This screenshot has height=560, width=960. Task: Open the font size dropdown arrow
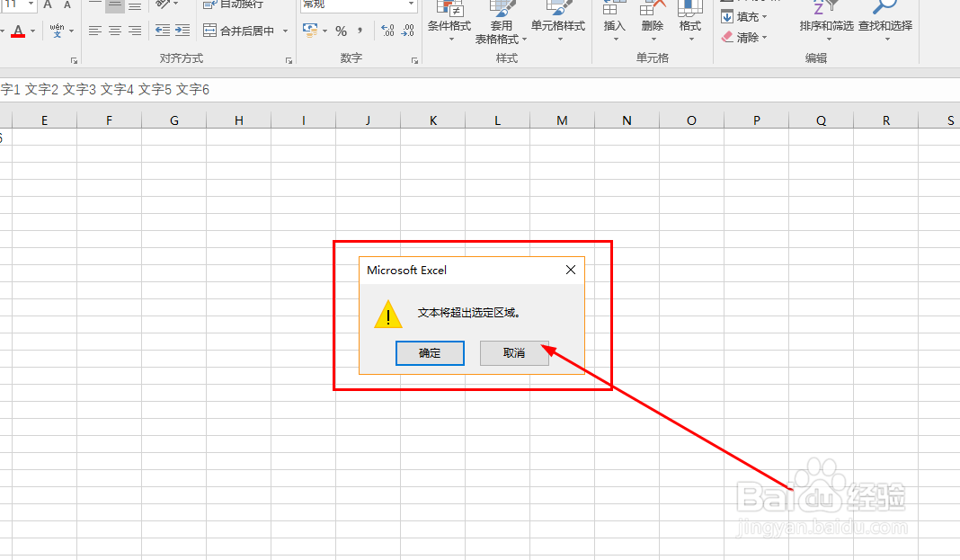click(x=31, y=4)
